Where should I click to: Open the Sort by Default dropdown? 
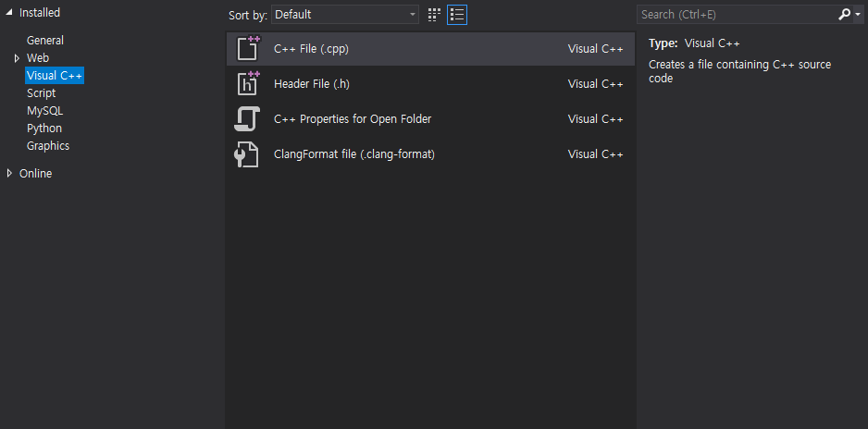coord(345,15)
